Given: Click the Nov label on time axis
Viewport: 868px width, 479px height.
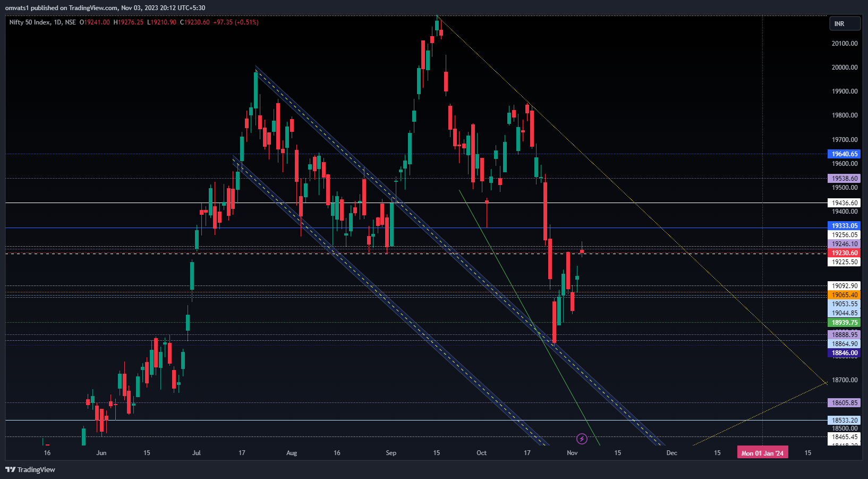Looking at the screenshot, I should (572, 453).
